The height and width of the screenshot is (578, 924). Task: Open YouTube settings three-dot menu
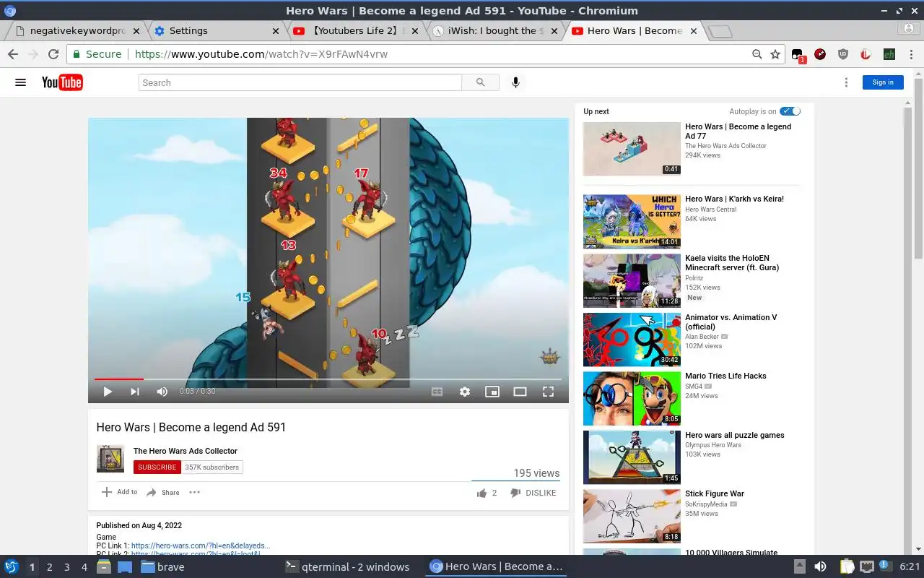(846, 82)
